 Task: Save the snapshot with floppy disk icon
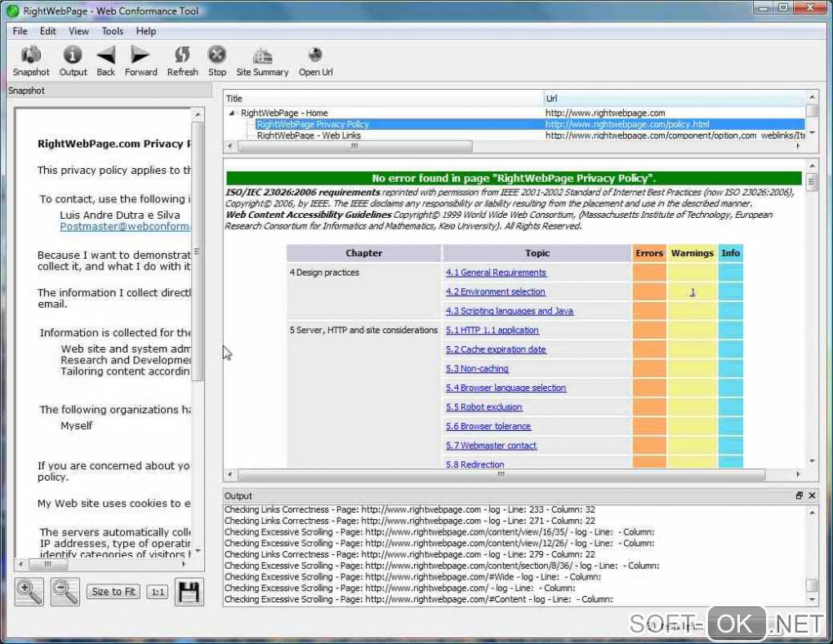189,592
